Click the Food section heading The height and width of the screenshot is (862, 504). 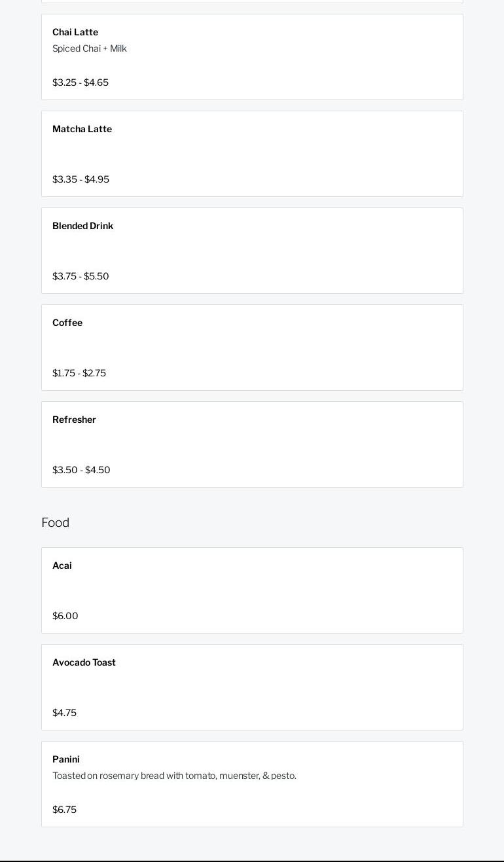pos(55,522)
